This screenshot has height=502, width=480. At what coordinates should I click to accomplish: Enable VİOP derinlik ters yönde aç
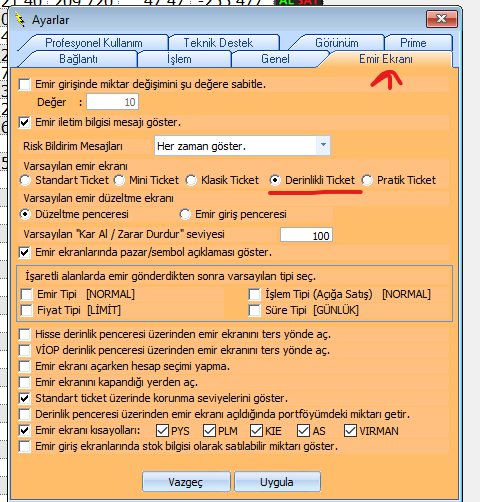pos(25,350)
